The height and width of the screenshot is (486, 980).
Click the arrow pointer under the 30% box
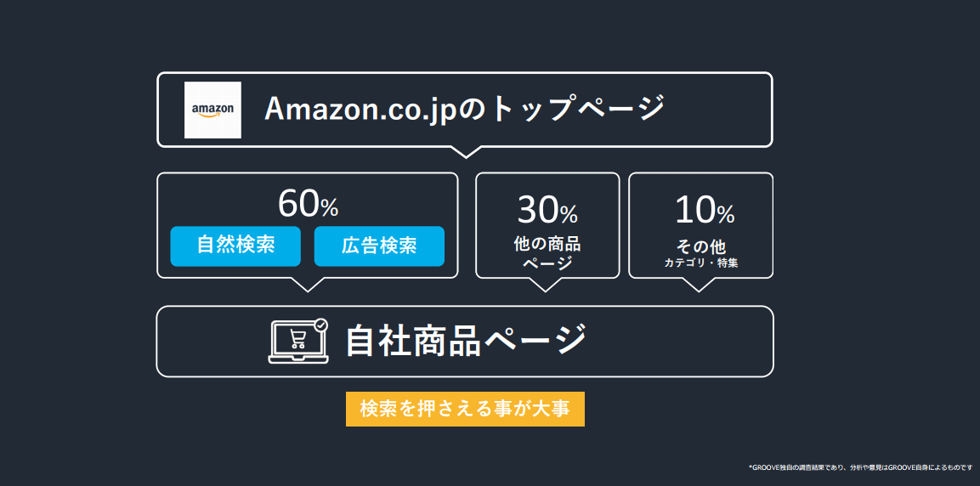[x=547, y=285]
